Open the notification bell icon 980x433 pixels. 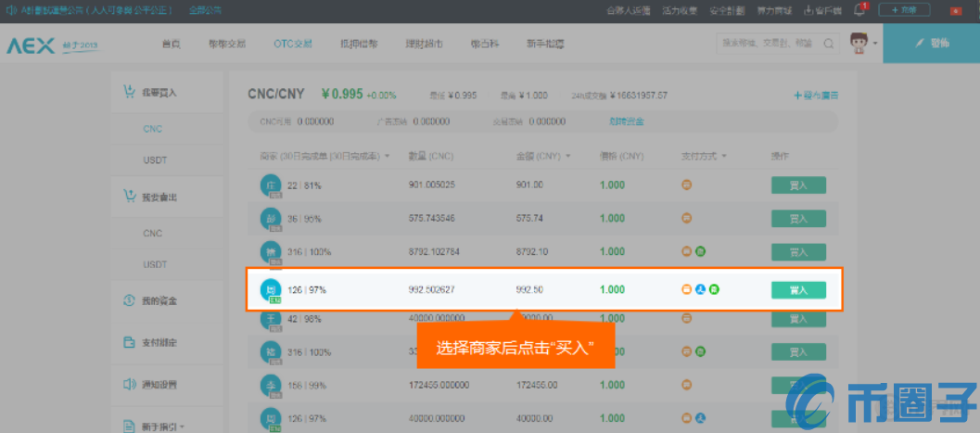pos(859,10)
